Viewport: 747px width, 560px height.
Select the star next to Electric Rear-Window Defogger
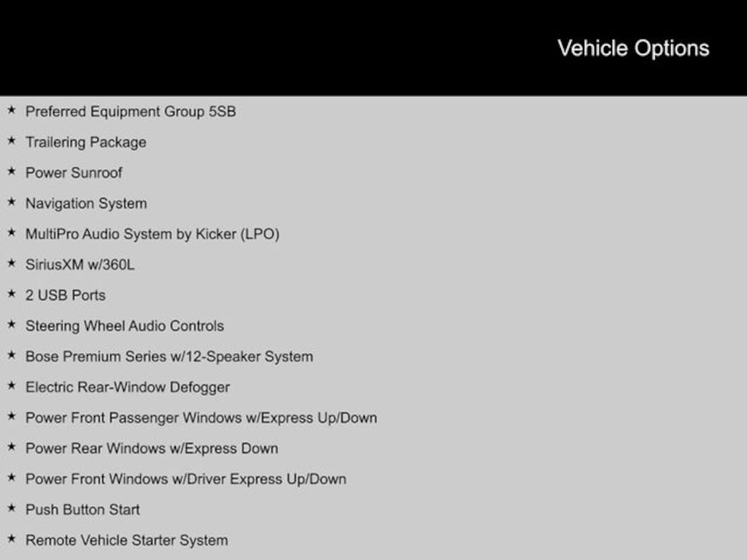(12, 386)
